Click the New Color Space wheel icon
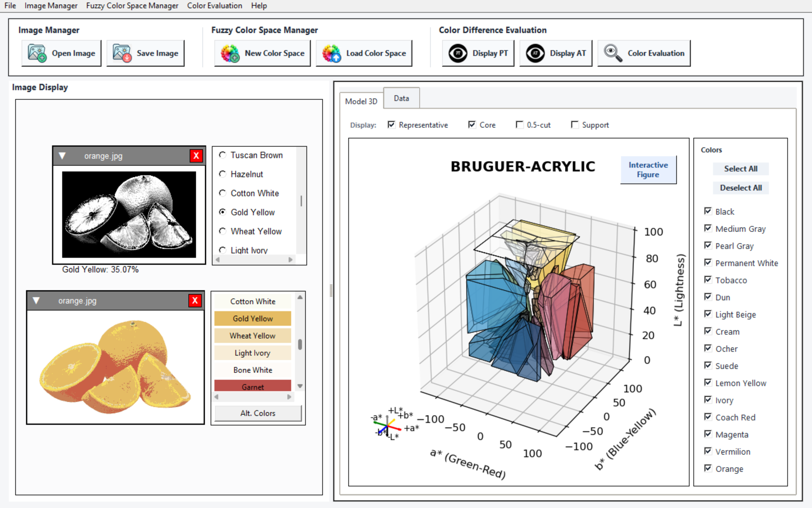The width and height of the screenshot is (812, 508). [230, 53]
